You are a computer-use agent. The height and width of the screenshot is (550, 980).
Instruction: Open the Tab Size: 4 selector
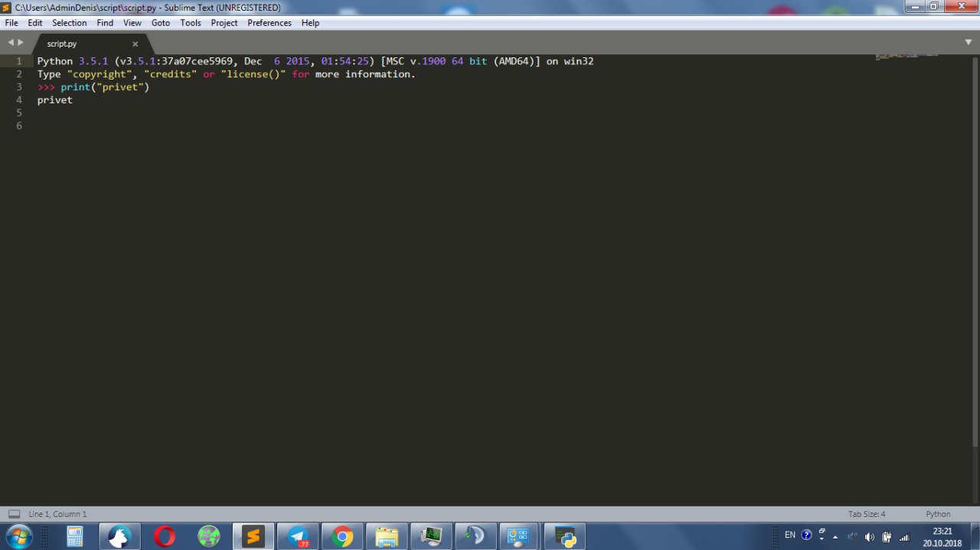click(867, 514)
